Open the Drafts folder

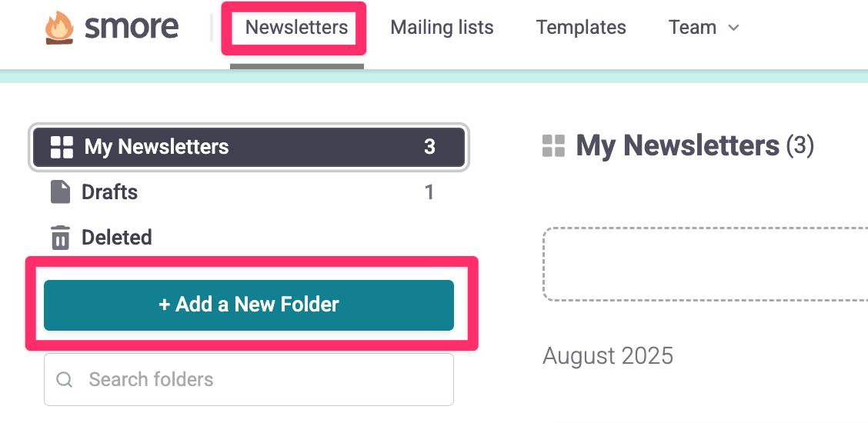(110, 192)
